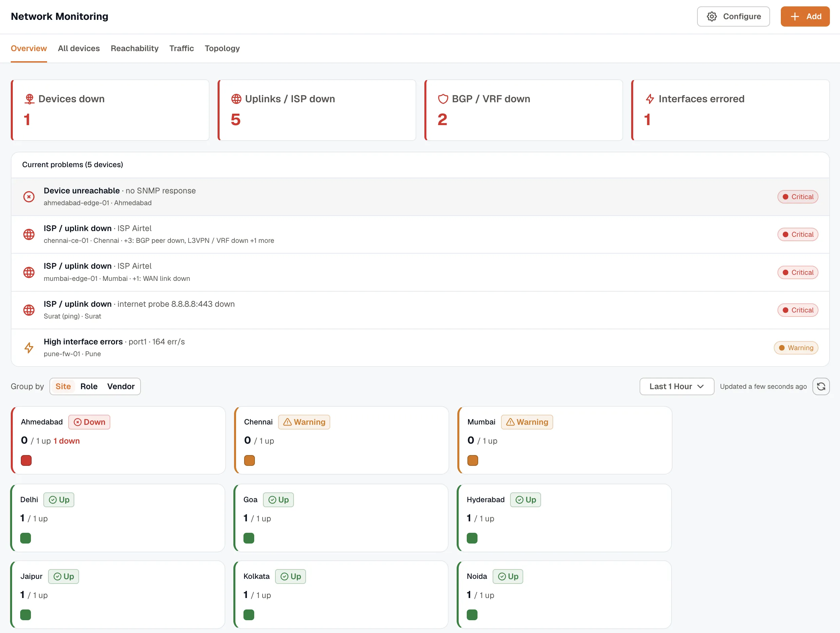Group devices by Site
The height and width of the screenshot is (633, 840).
pos(63,386)
